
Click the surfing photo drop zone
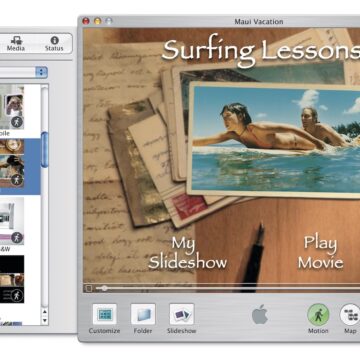274,140
